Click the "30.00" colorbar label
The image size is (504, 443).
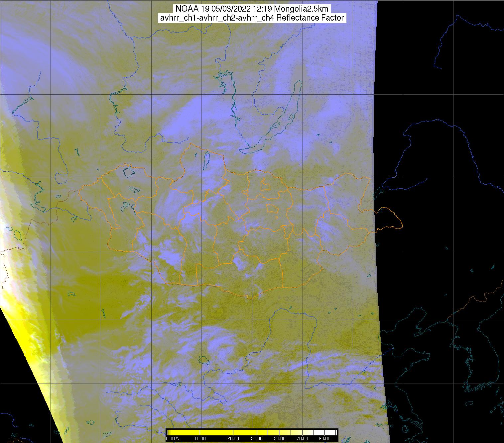[x=257, y=438]
